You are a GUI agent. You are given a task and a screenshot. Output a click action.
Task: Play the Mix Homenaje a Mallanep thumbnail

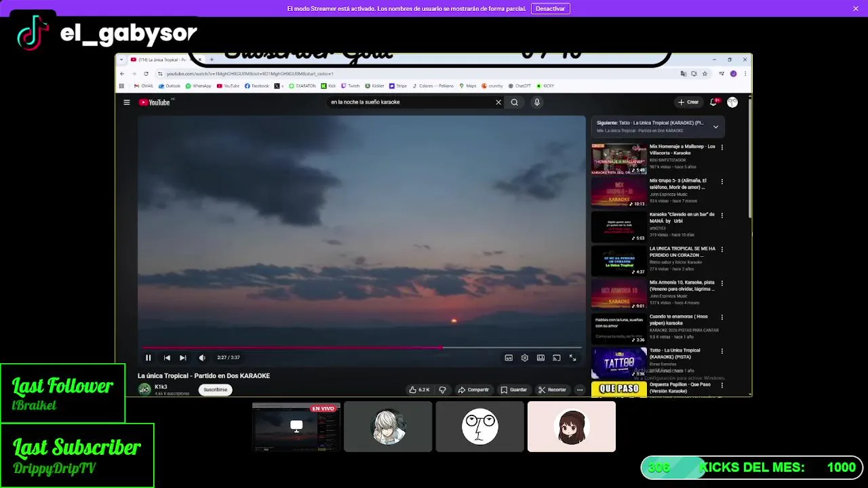(x=619, y=159)
